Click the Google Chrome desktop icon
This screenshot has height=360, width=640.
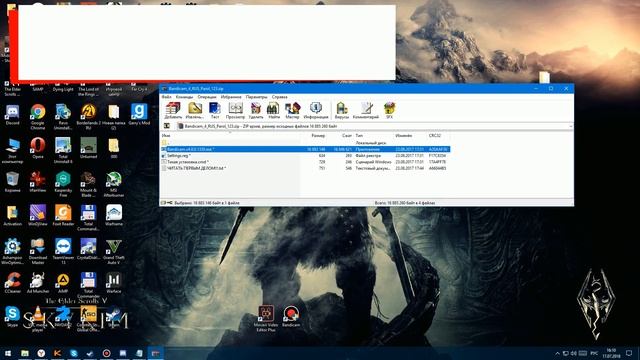(x=38, y=117)
